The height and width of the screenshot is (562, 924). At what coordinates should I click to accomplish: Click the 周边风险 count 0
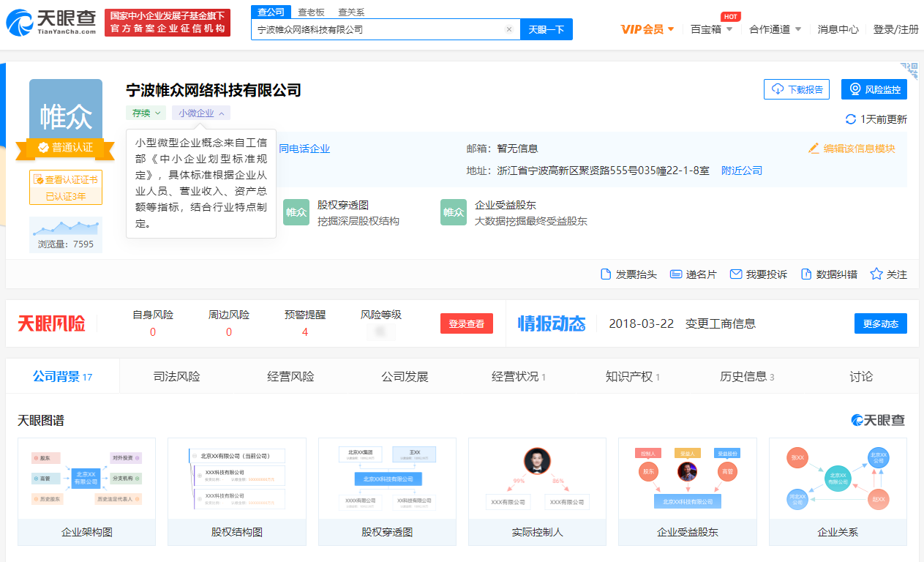pyautogui.click(x=229, y=332)
